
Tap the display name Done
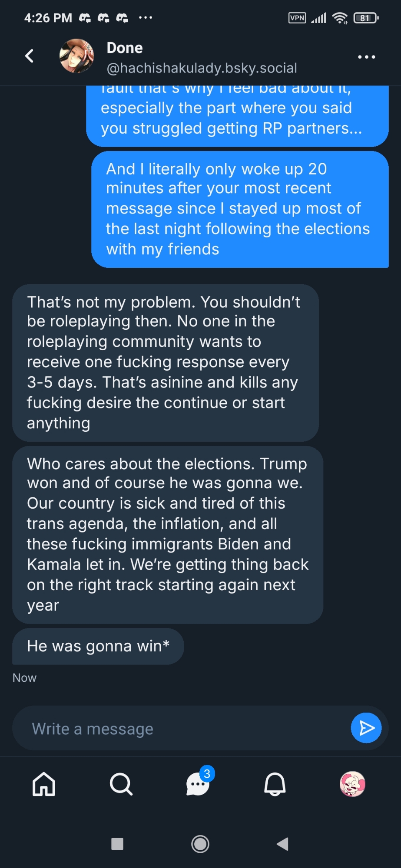click(x=125, y=48)
